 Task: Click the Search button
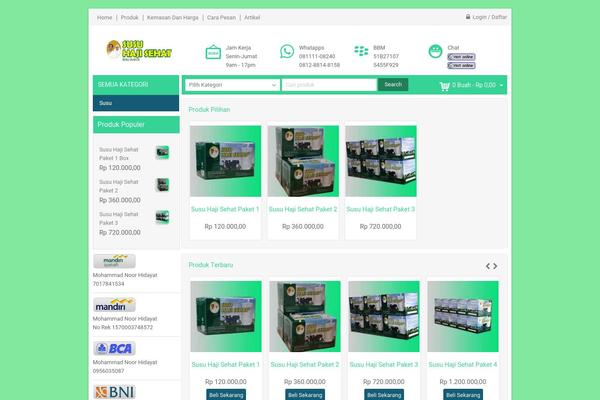pyautogui.click(x=393, y=85)
